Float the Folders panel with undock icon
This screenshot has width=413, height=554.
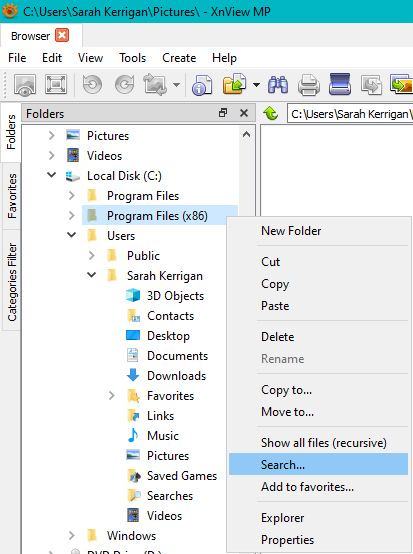pyautogui.click(x=223, y=113)
